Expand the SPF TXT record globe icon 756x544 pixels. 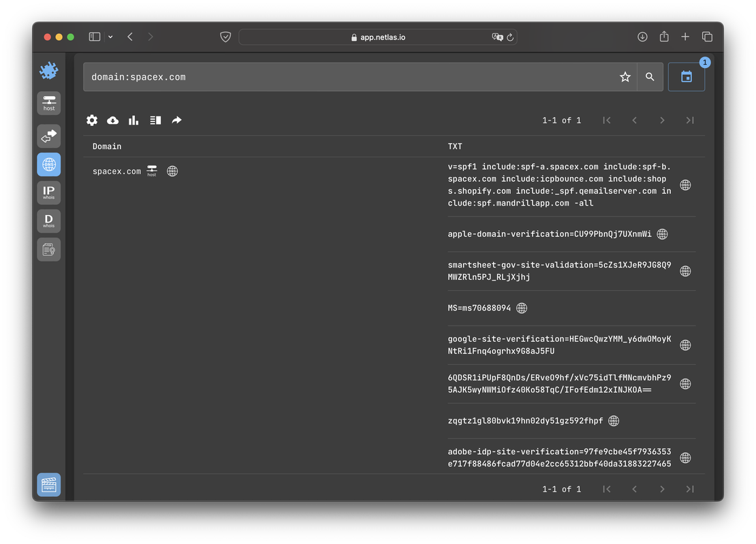[685, 185]
